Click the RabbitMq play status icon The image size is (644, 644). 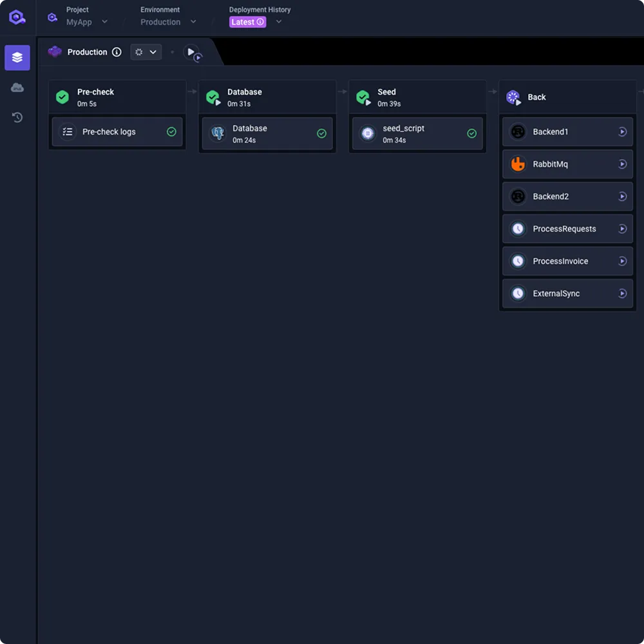click(623, 164)
